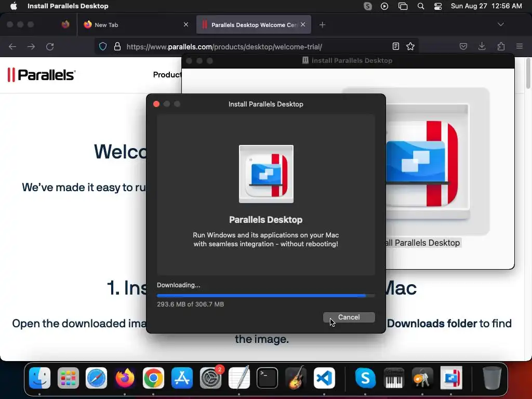Open Finder from the Dock
This screenshot has width=532, height=399.
coord(39,378)
